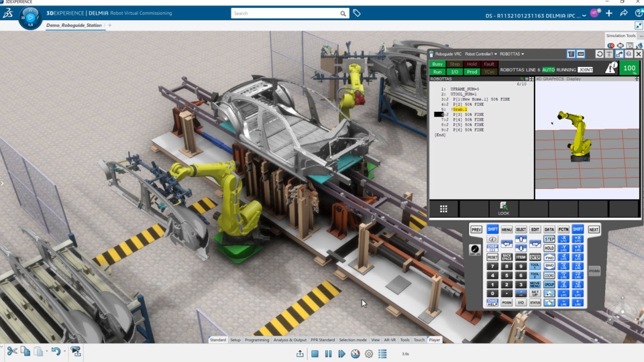
Task: Toggle the STEP key on teach pendant
Action: (x=549, y=239)
